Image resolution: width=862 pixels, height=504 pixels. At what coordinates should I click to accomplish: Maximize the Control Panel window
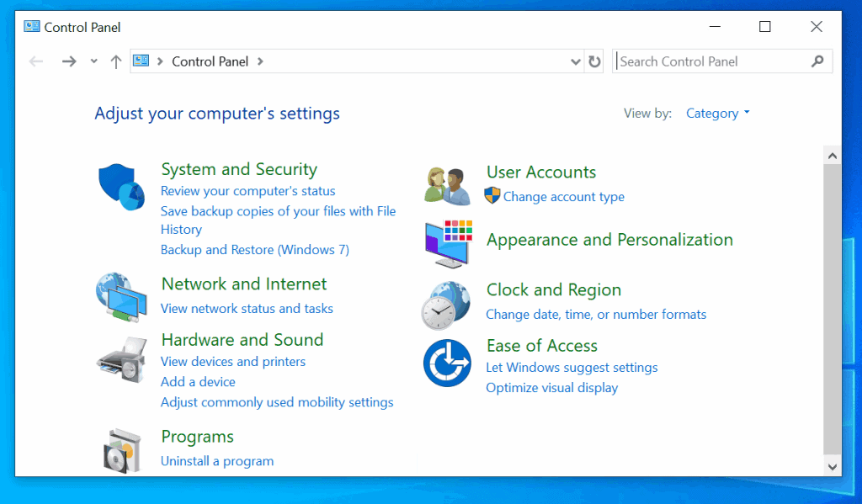pyautogui.click(x=764, y=26)
